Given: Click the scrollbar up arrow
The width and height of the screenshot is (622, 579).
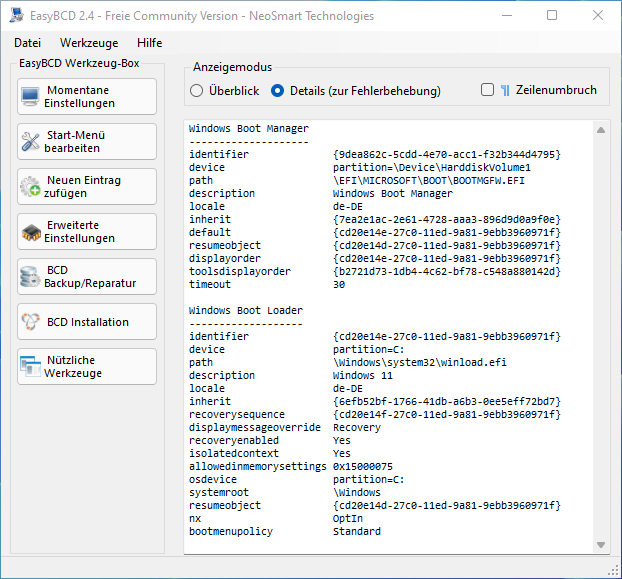Looking at the screenshot, I should coord(601,130).
